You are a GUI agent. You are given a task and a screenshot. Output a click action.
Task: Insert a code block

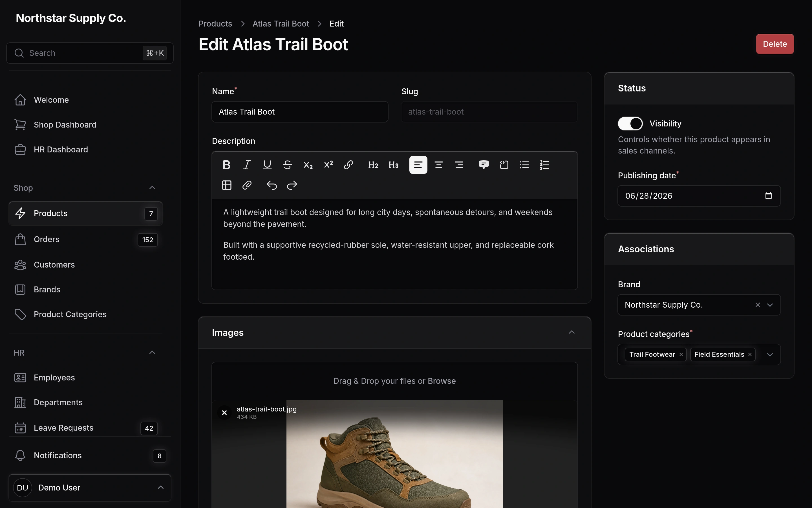504,165
